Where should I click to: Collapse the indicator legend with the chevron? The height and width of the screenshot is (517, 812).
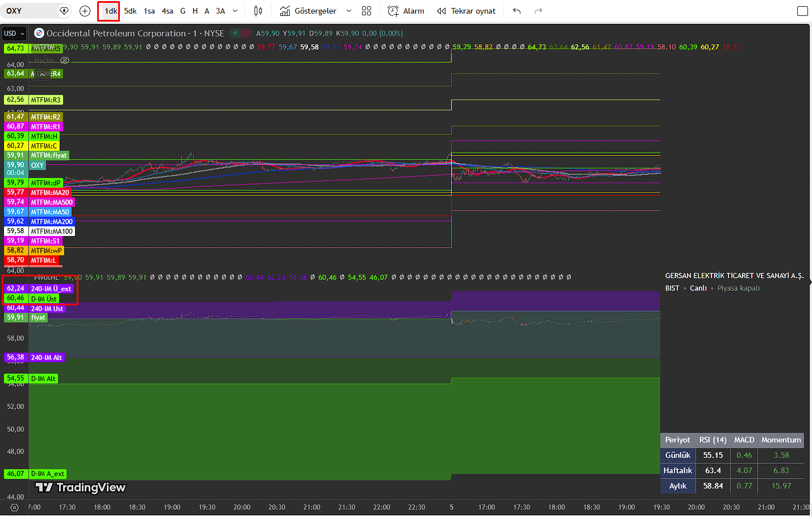pyautogui.click(x=42, y=75)
